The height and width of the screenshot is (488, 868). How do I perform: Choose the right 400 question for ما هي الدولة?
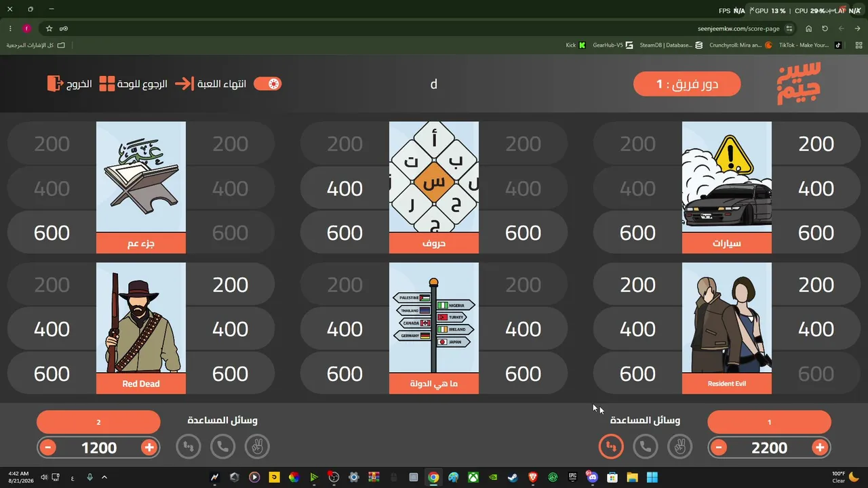(x=523, y=329)
